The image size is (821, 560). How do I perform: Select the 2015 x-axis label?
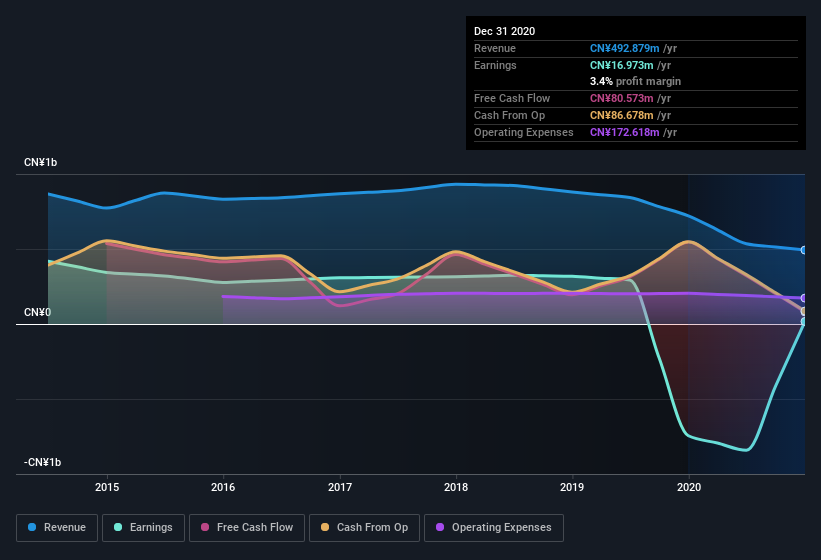pos(107,487)
